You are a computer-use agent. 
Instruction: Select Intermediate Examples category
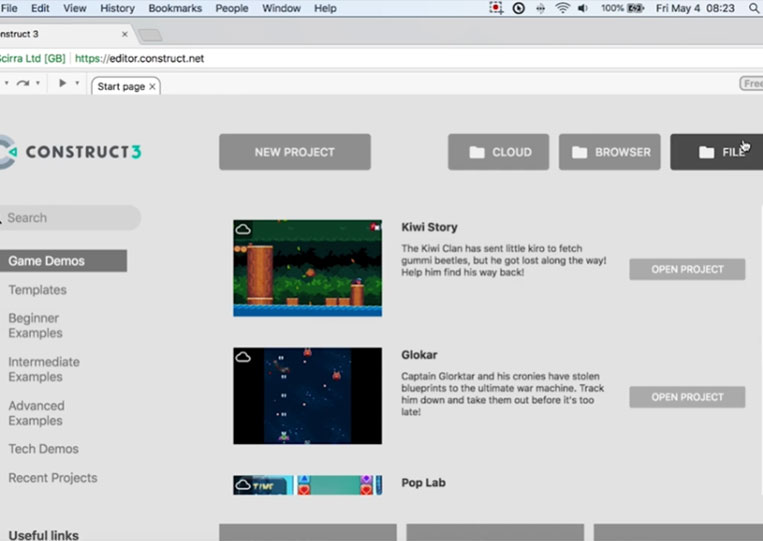click(x=44, y=369)
